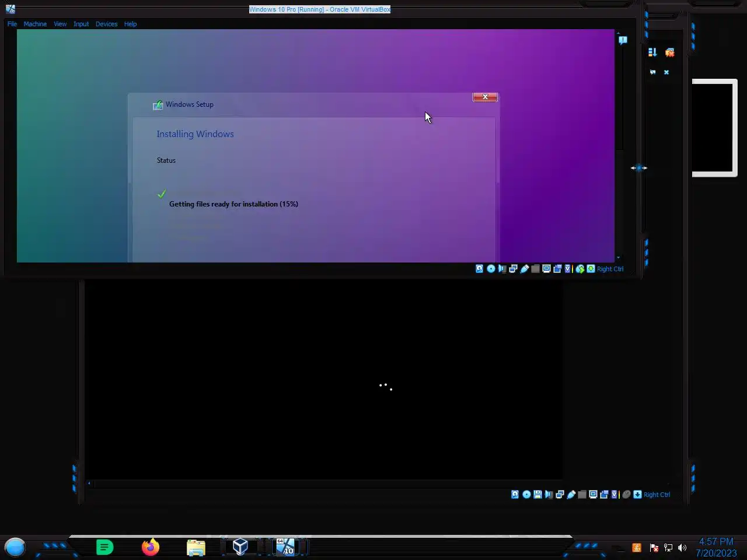This screenshot has height=560, width=747.
Task: Click green keyboard capture arrow in Windows 10 Pro status bar
Action: [x=591, y=269]
